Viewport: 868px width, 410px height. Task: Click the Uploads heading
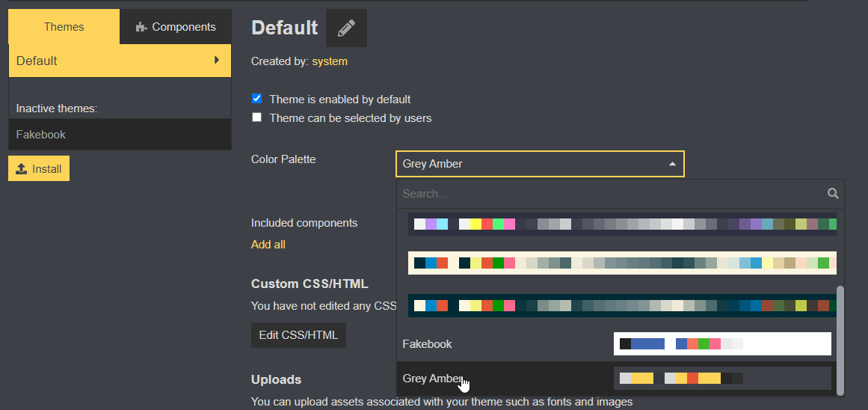pos(276,379)
